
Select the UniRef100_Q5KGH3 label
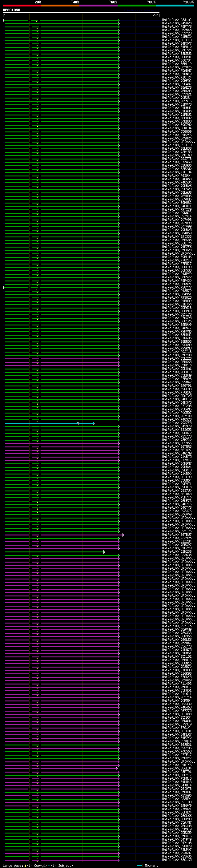(x=177, y=91)
